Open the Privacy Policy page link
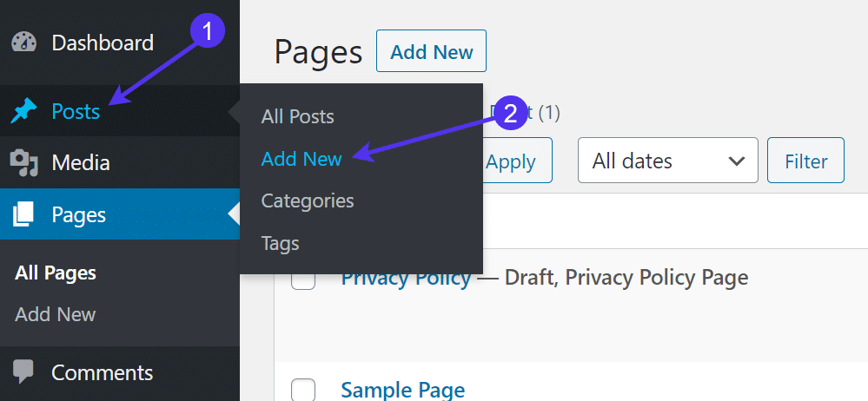 [405, 278]
